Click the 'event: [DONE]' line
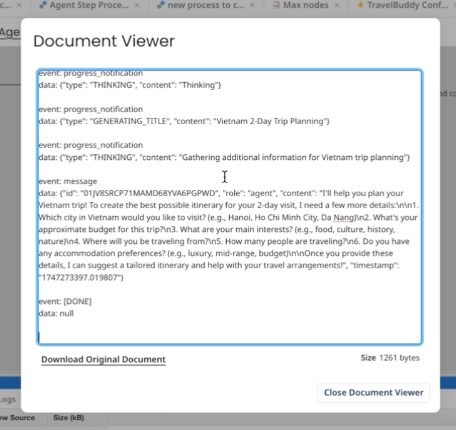456x430 pixels. (x=65, y=301)
